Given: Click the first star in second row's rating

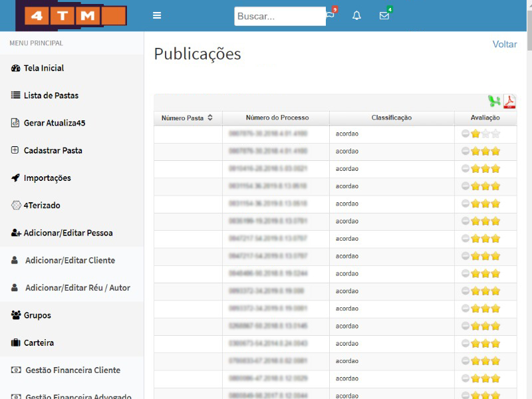Looking at the screenshot, I should tap(475, 151).
